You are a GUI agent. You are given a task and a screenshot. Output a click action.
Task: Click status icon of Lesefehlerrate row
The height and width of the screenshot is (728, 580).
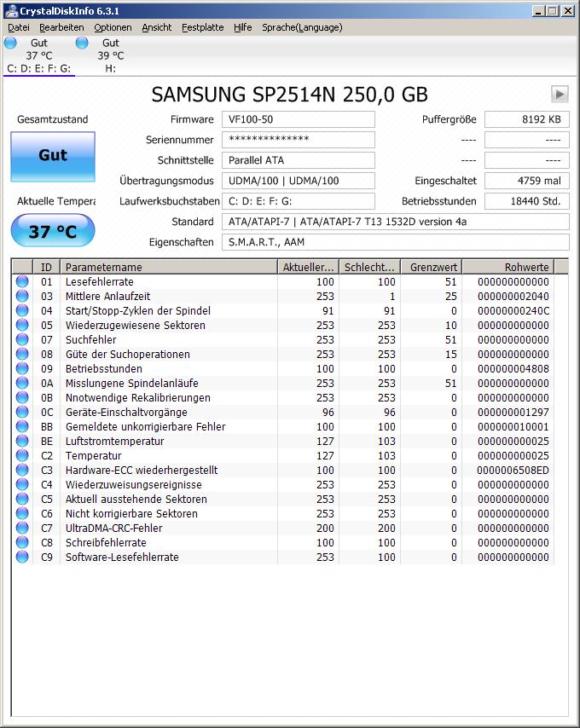22,281
